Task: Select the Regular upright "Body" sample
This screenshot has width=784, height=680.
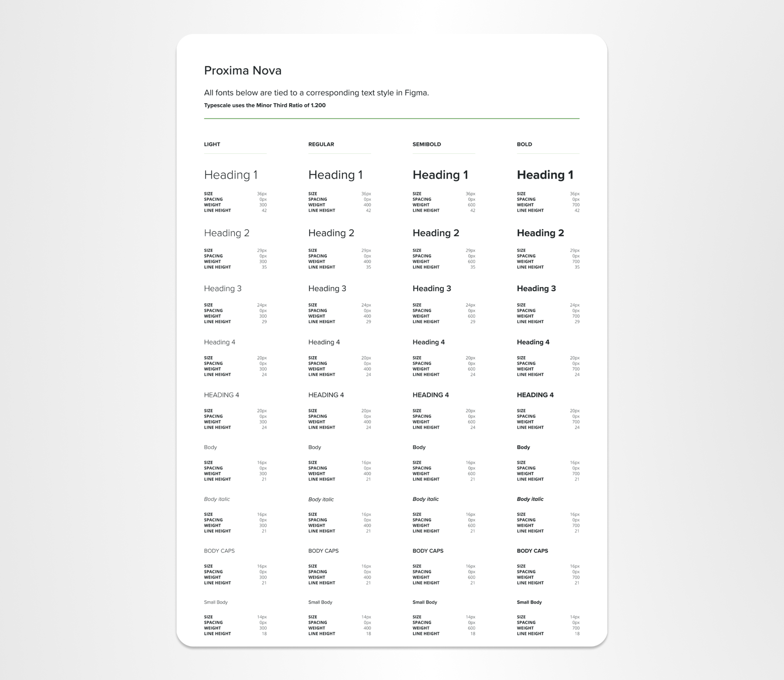Action: click(x=314, y=447)
